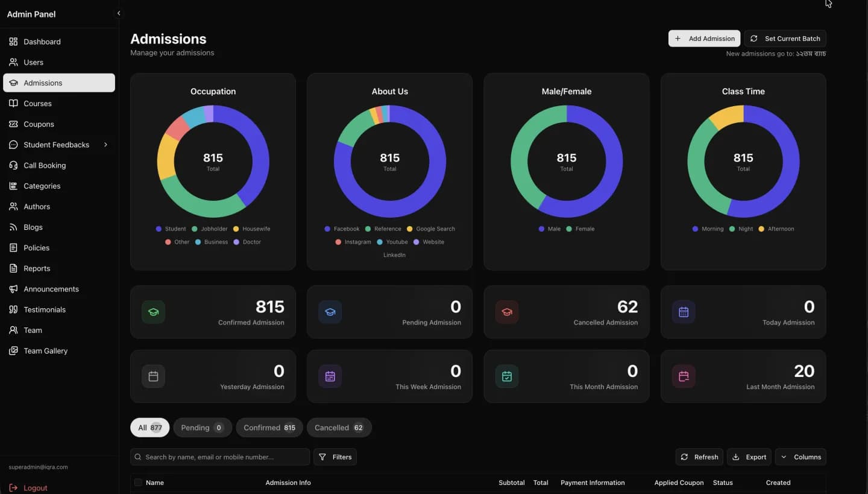Refresh the admissions table
Image resolution: width=868 pixels, height=494 pixels.
[699, 457]
